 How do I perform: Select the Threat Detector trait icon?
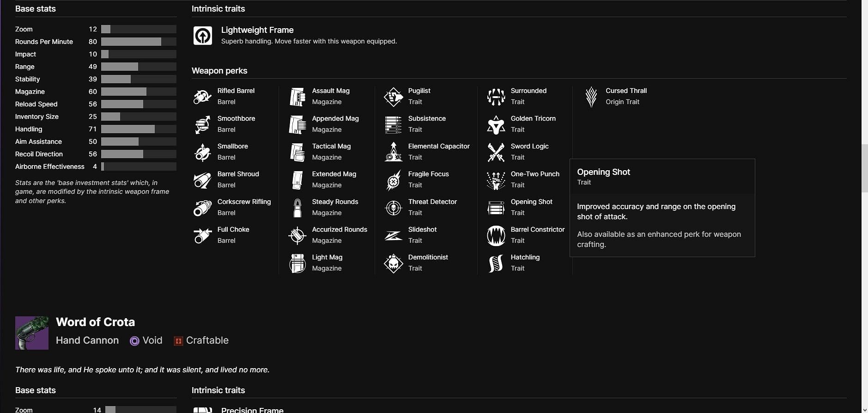click(x=393, y=208)
